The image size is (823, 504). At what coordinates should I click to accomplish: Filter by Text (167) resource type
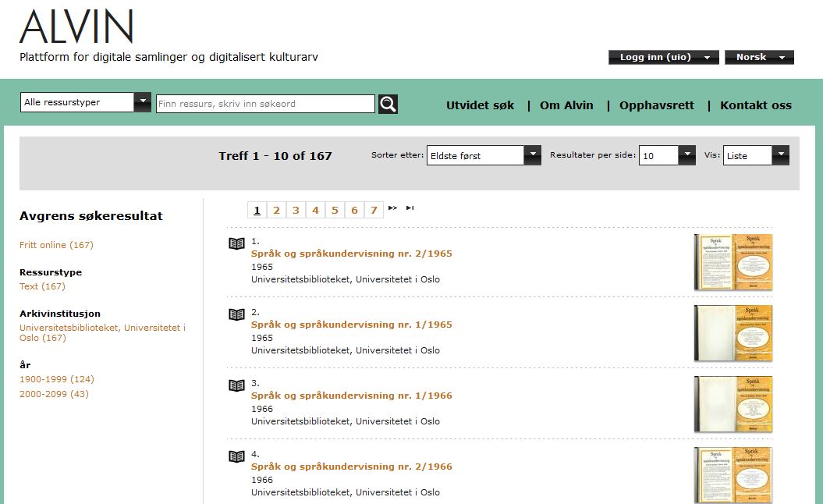point(42,286)
